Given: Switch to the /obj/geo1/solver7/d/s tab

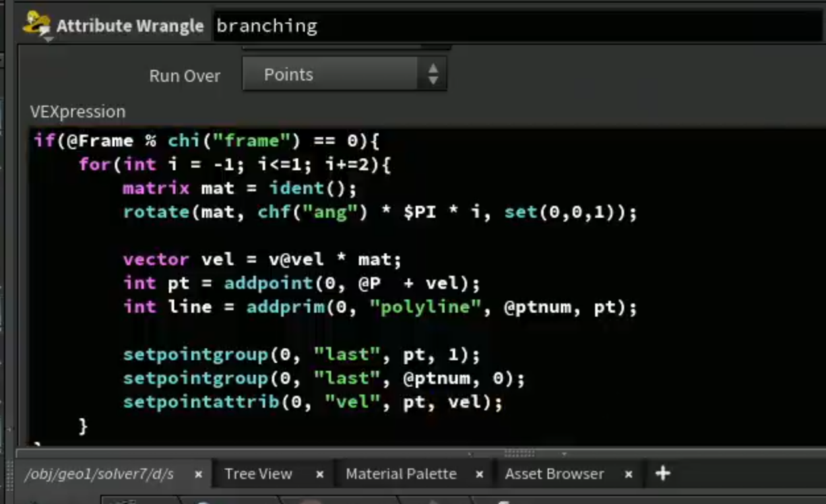Looking at the screenshot, I should click(x=99, y=474).
